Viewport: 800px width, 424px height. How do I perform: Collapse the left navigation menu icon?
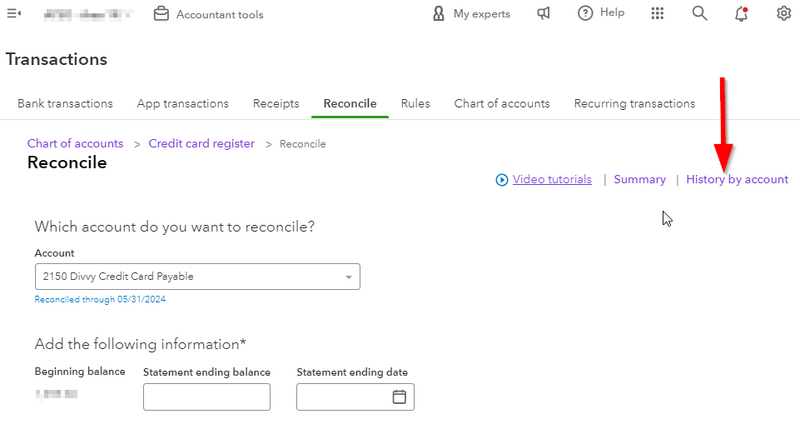click(x=14, y=14)
